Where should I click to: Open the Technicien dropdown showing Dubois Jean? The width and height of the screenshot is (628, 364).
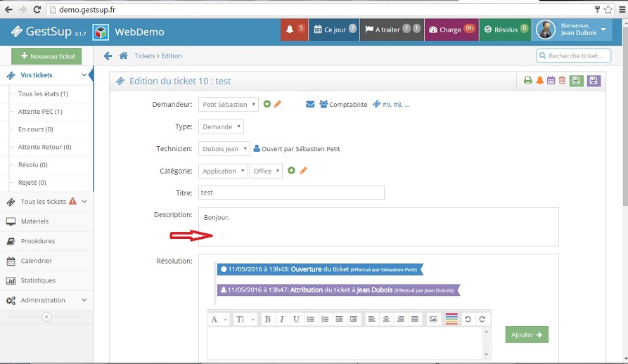pyautogui.click(x=224, y=149)
